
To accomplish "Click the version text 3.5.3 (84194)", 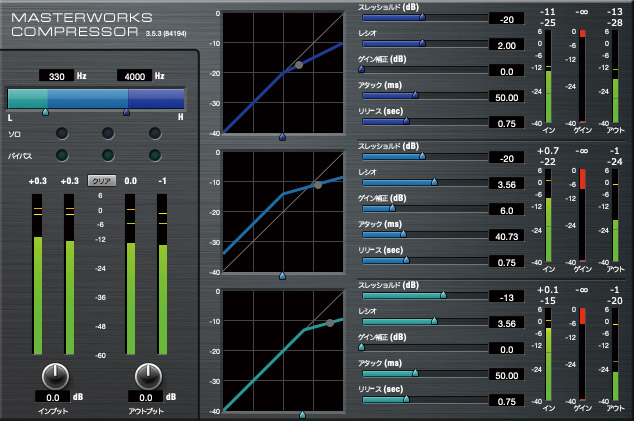I will coord(166,34).
